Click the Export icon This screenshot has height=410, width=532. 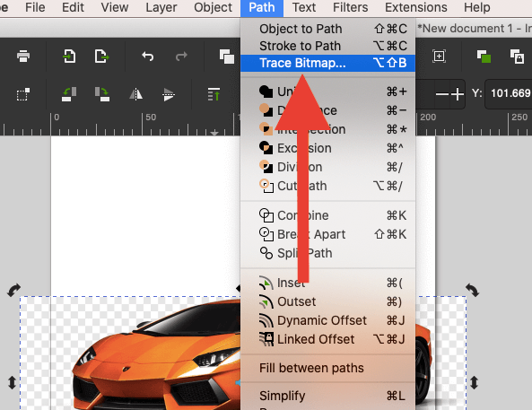(x=101, y=56)
